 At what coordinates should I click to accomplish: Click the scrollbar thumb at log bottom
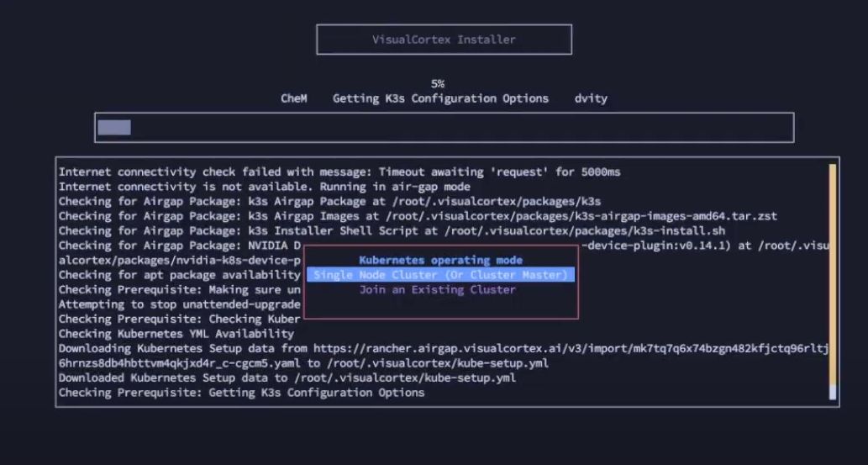tap(832, 392)
